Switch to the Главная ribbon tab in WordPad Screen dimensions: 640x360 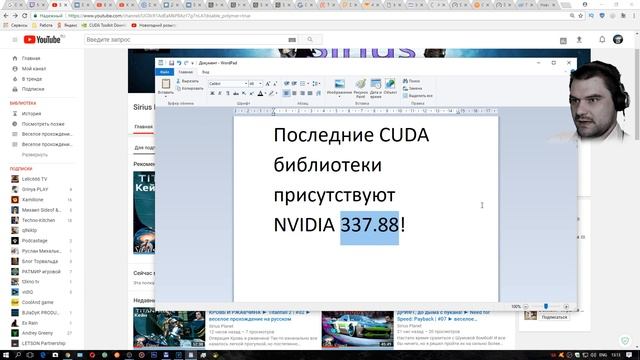[186, 72]
